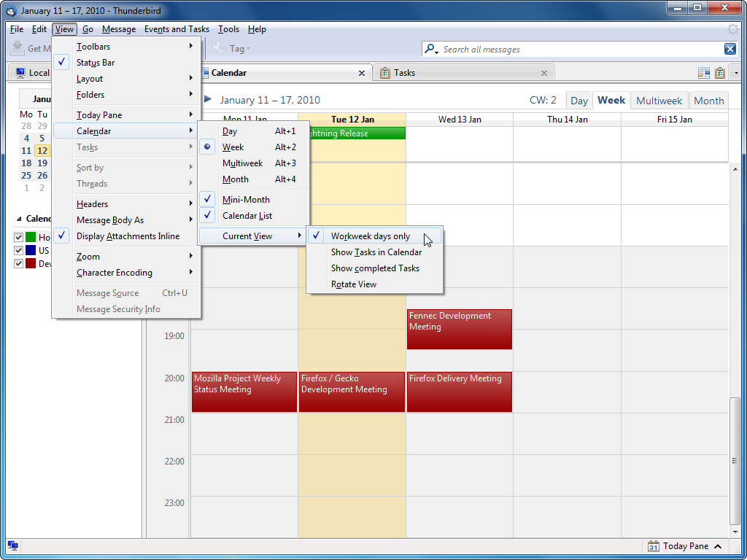
Task: Click the blue US calendar color swatch
Action: 31,251
